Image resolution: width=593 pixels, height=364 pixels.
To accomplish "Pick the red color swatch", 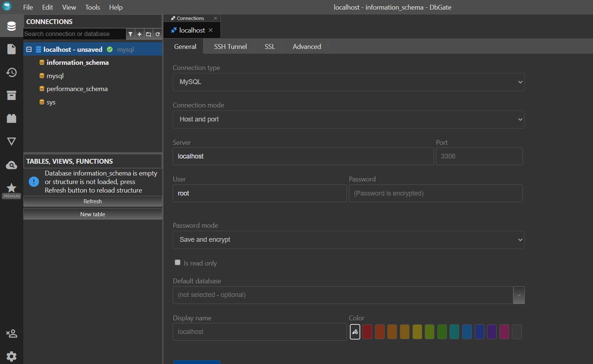I will 367,332.
